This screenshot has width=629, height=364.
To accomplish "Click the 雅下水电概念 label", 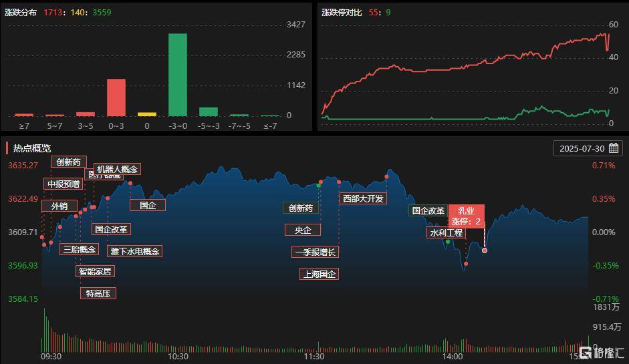I will click(134, 251).
